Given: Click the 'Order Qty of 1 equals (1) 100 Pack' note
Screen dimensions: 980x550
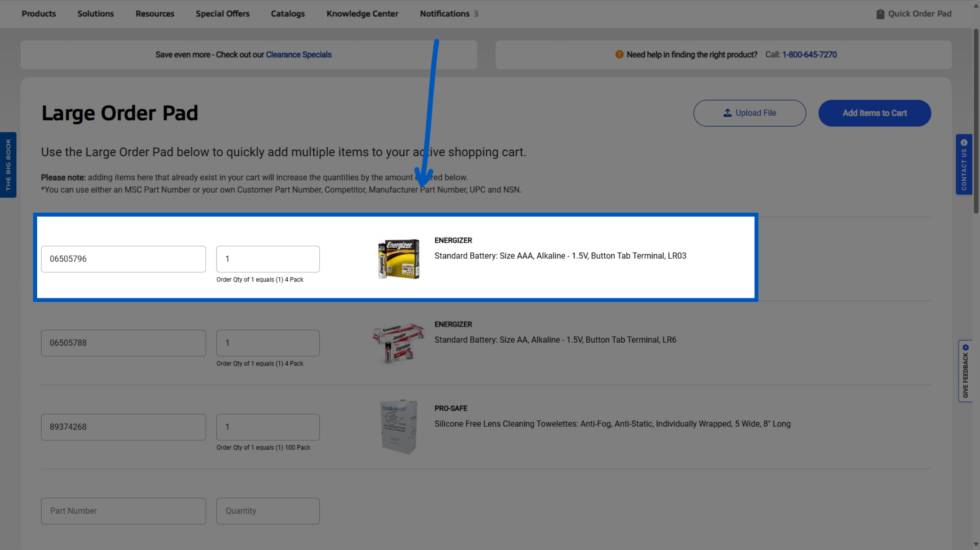Looking at the screenshot, I should [263, 448].
